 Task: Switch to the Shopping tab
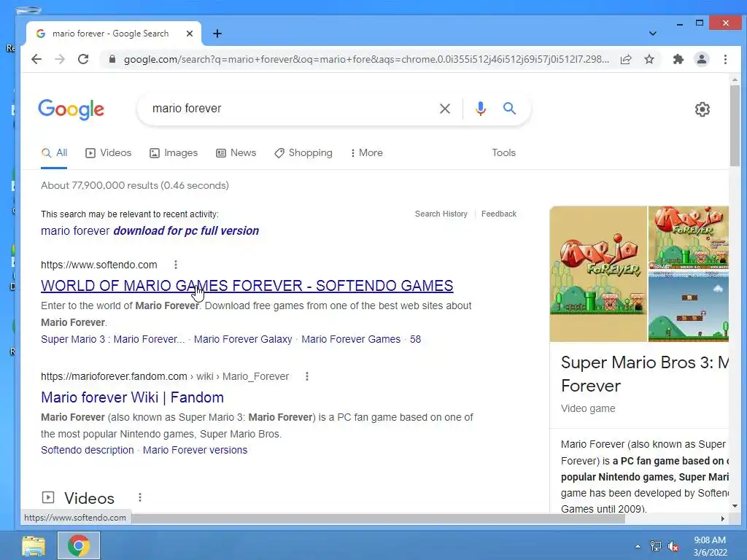[x=303, y=153]
